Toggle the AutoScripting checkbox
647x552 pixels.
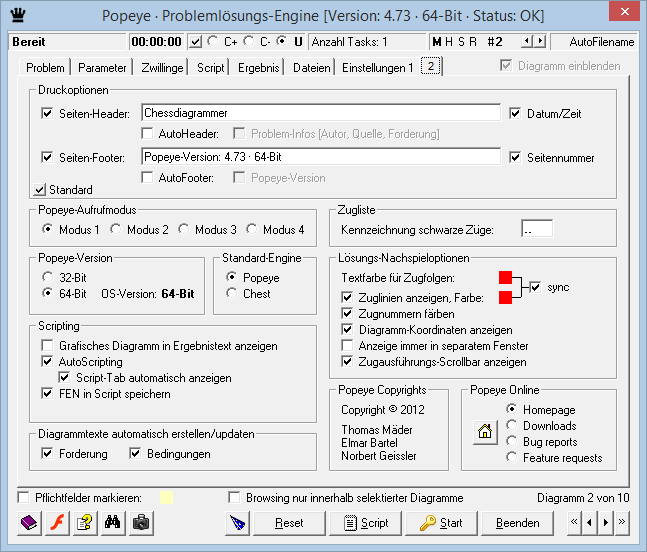(x=47, y=361)
